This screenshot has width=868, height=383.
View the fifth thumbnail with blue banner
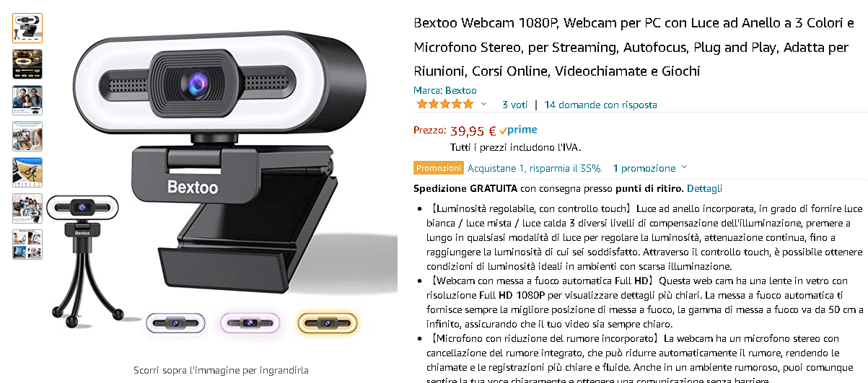[x=27, y=172]
